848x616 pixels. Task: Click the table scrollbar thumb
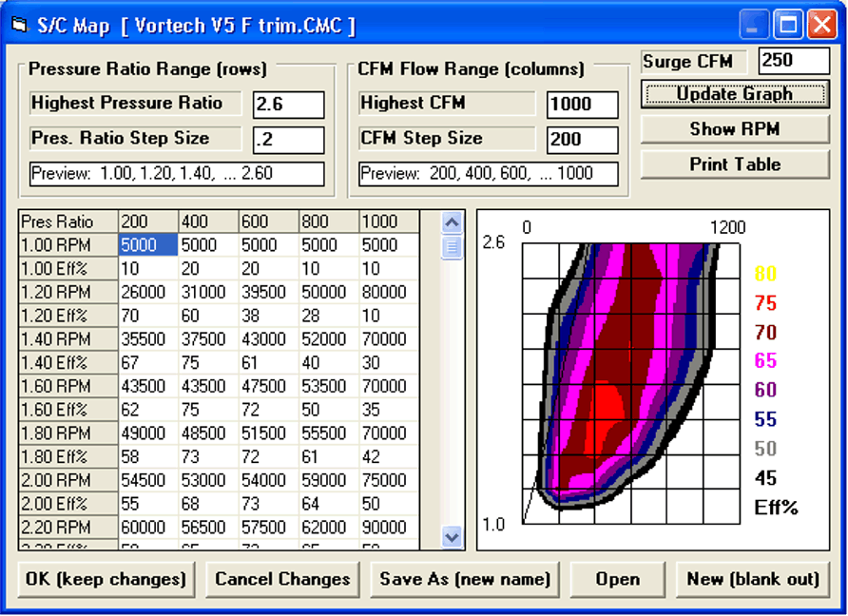click(x=452, y=248)
